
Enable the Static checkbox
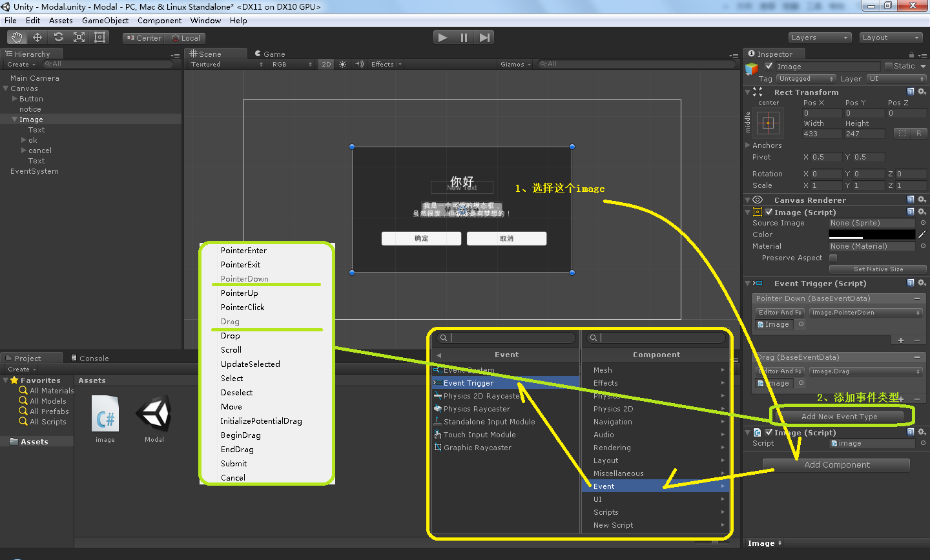click(x=889, y=66)
